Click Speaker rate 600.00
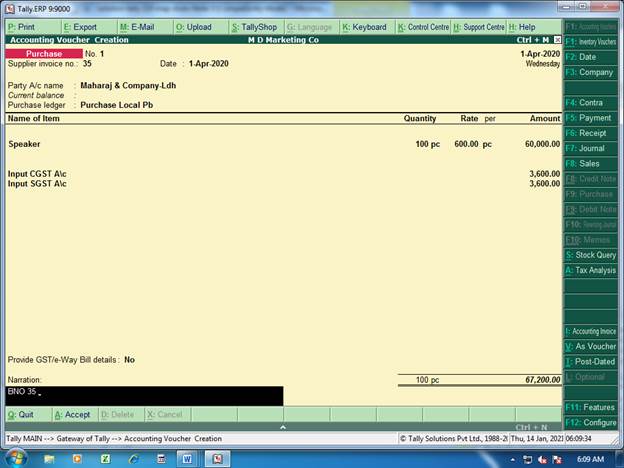Viewport: 624px width, 468px height. click(466, 144)
